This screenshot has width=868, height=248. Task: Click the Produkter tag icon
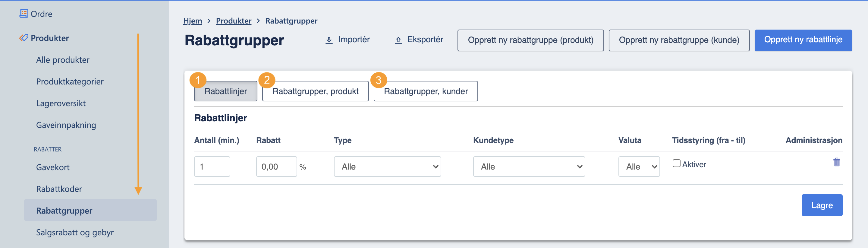click(x=24, y=38)
